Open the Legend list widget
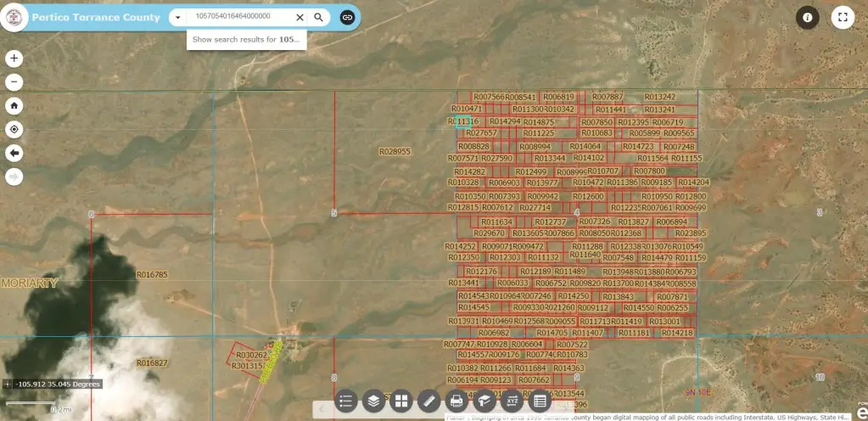This screenshot has height=421, width=868. [x=346, y=401]
